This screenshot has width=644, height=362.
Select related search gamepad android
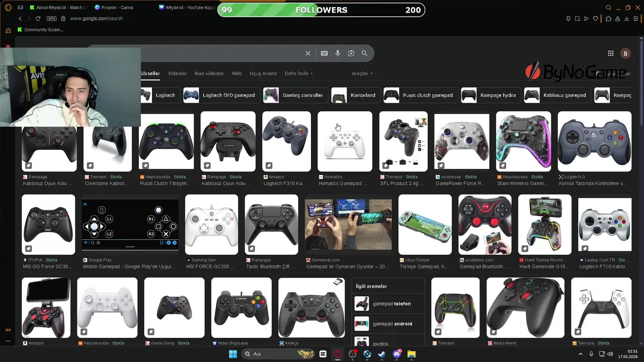[388, 324]
